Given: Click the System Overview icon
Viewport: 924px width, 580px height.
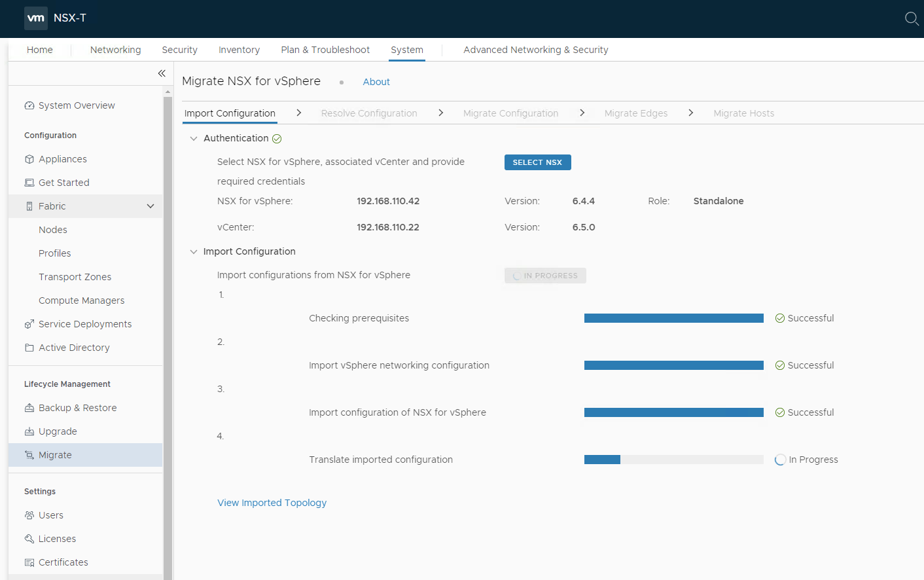Looking at the screenshot, I should (x=29, y=105).
